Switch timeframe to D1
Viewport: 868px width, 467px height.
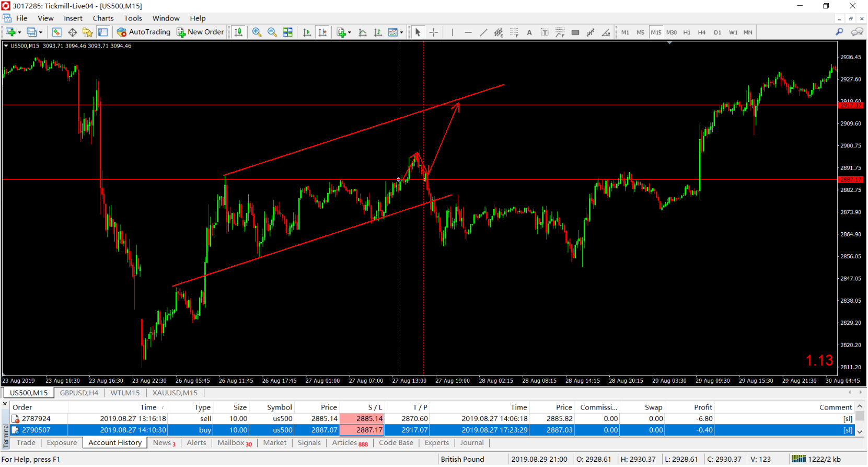tap(717, 32)
